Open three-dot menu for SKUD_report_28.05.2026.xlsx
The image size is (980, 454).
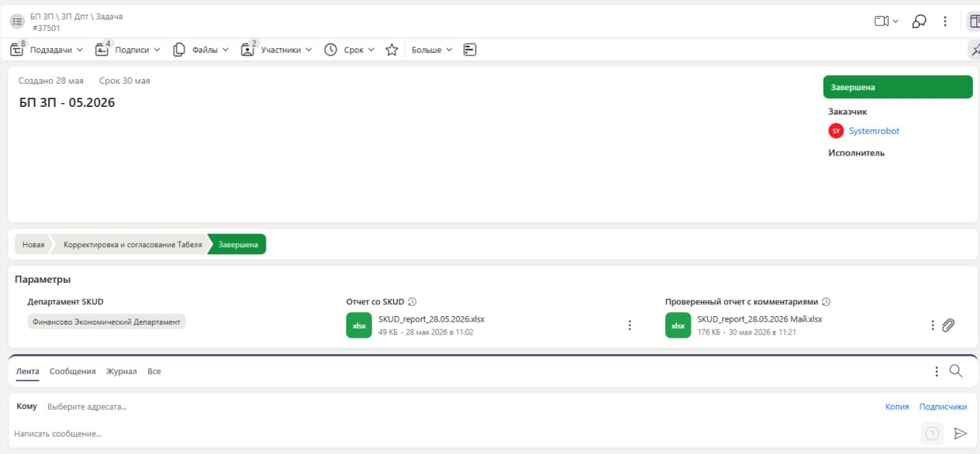[x=630, y=325]
